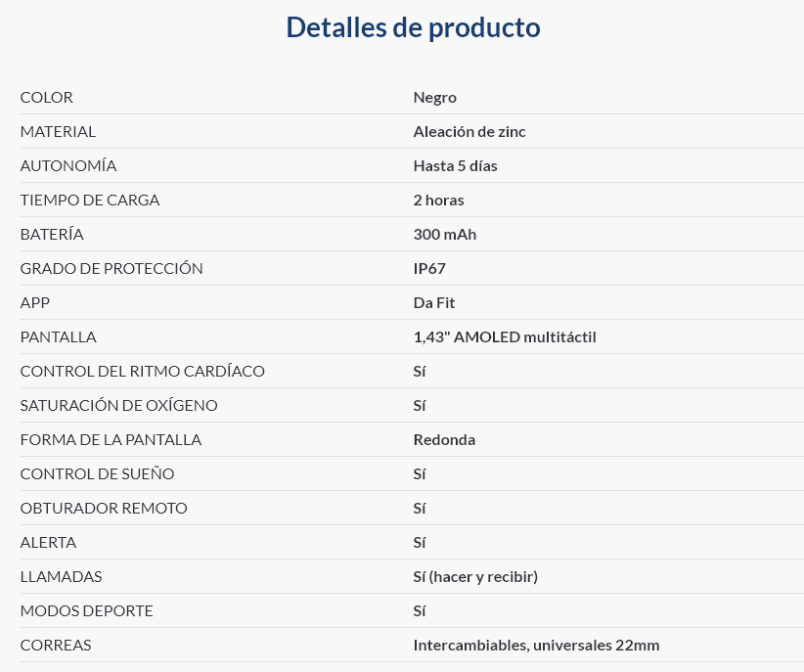Click the "Aleación de zinc" material value
The image size is (804, 672).
coord(469,132)
